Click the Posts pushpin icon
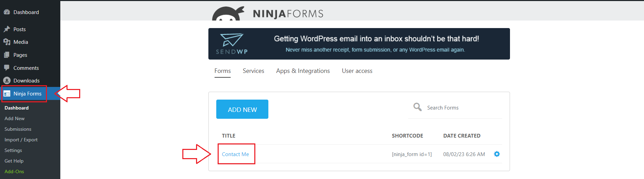 (7, 29)
